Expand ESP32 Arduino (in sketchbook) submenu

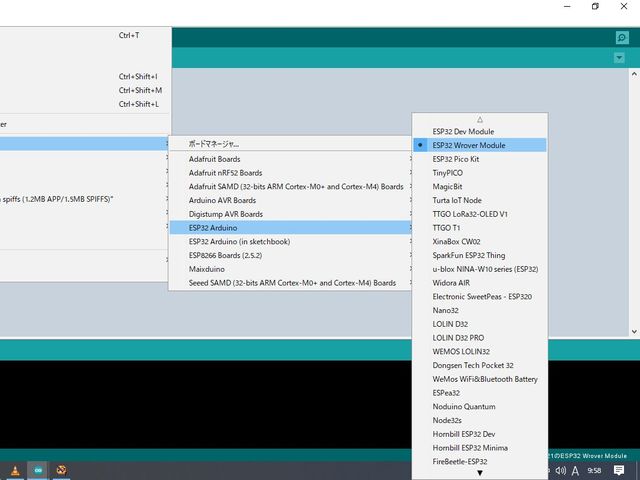click(x=290, y=242)
